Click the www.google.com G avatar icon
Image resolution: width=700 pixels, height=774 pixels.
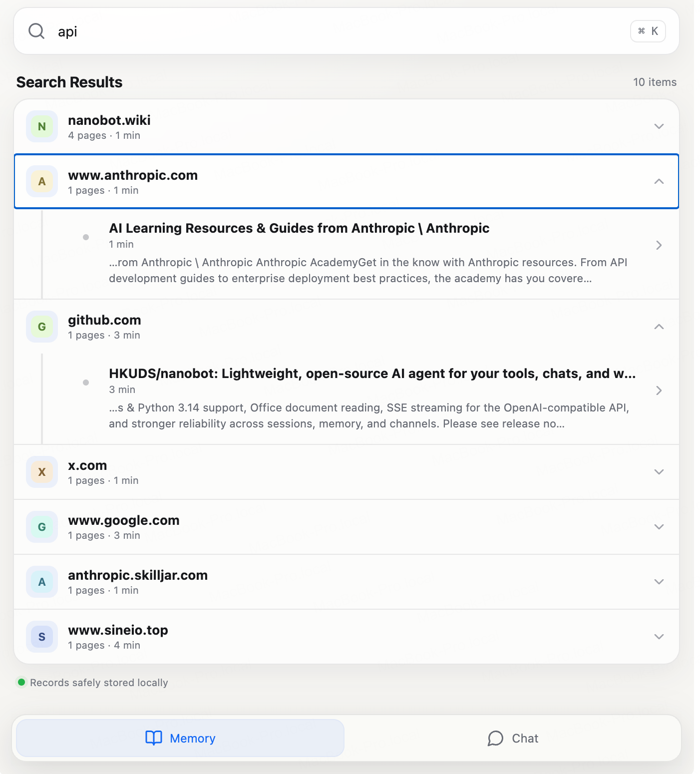point(42,527)
